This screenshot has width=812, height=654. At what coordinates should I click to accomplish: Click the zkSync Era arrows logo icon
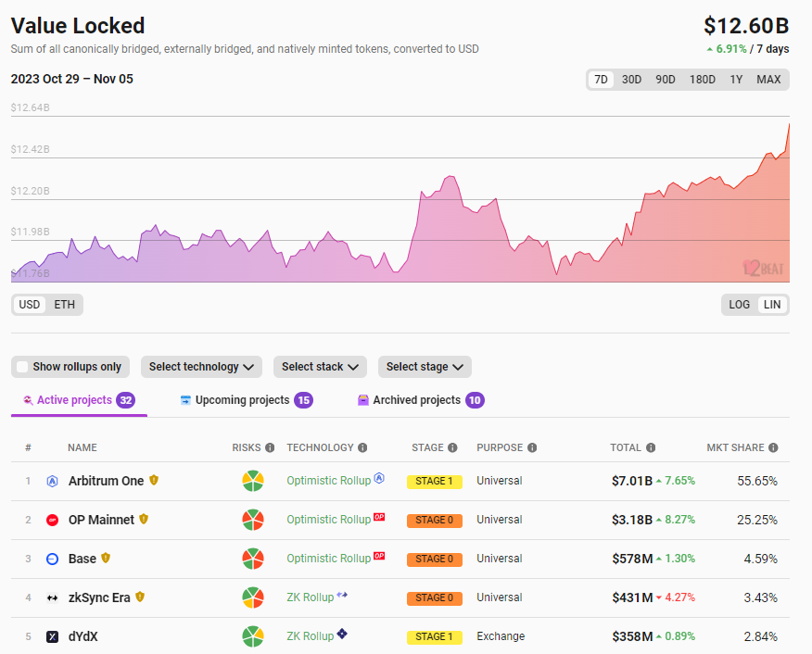point(53,597)
